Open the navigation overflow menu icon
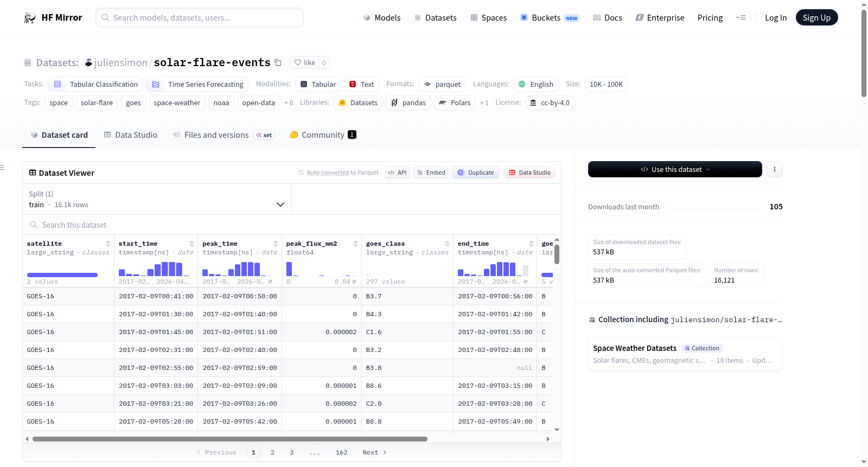The height and width of the screenshot is (467, 868). point(741,17)
